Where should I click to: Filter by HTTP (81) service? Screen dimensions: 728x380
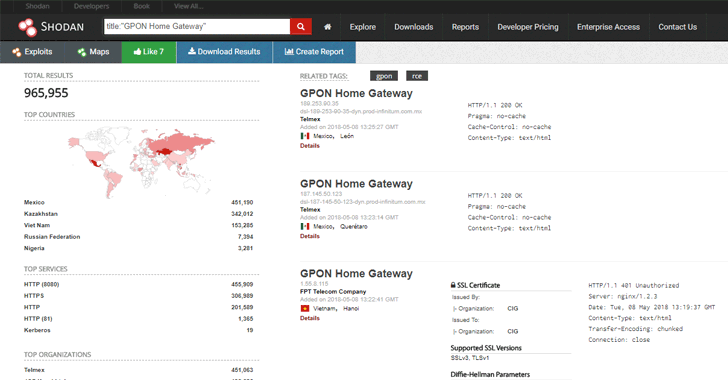tap(38, 319)
